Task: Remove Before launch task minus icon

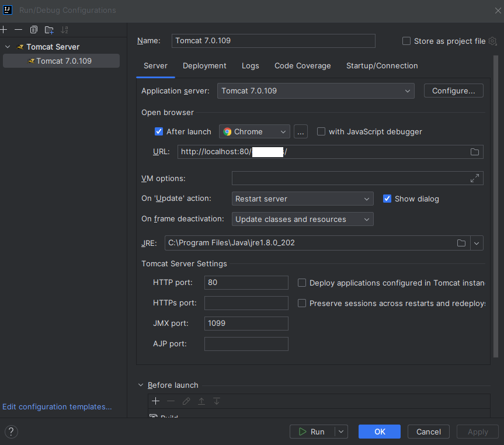Action: point(171,401)
